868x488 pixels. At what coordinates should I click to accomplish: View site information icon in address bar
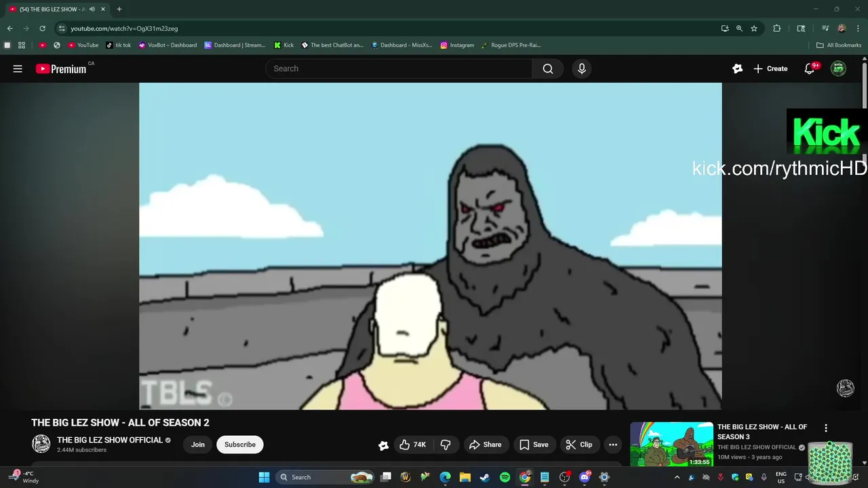tap(62, 28)
